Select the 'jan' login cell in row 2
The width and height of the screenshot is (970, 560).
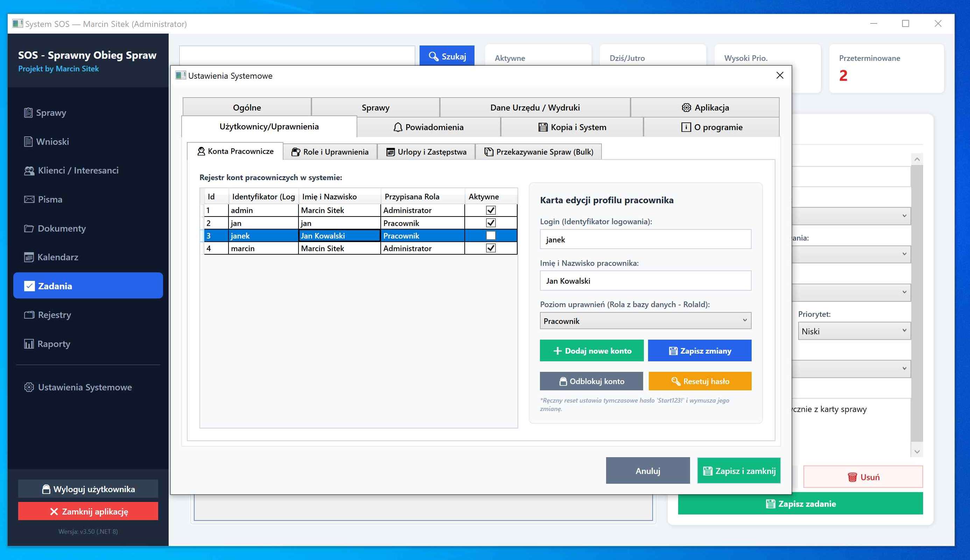click(x=263, y=223)
